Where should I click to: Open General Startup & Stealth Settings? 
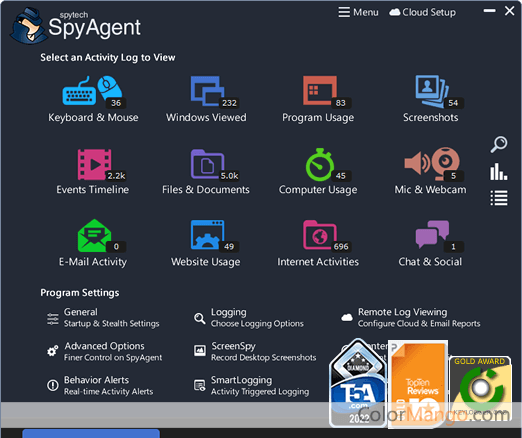(103, 318)
